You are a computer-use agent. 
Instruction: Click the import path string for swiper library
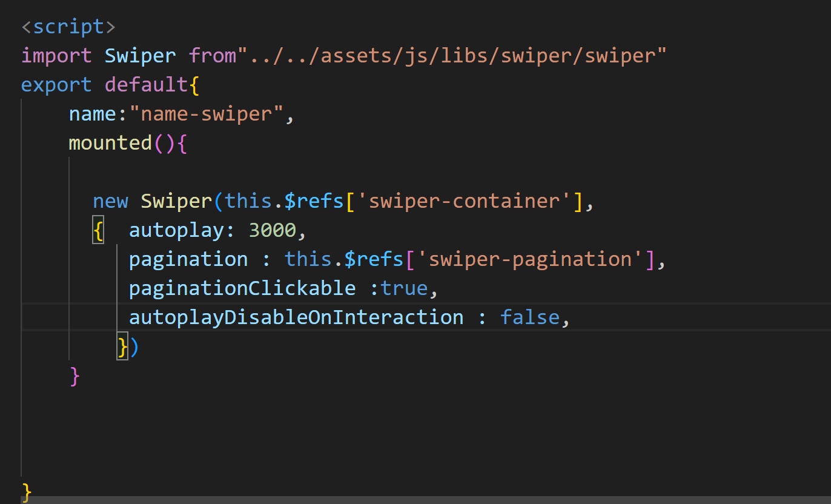click(x=451, y=55)
